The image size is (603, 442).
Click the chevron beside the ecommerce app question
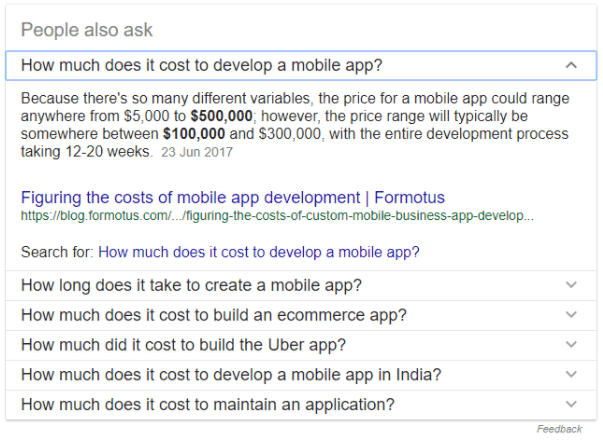coord(571,315)
